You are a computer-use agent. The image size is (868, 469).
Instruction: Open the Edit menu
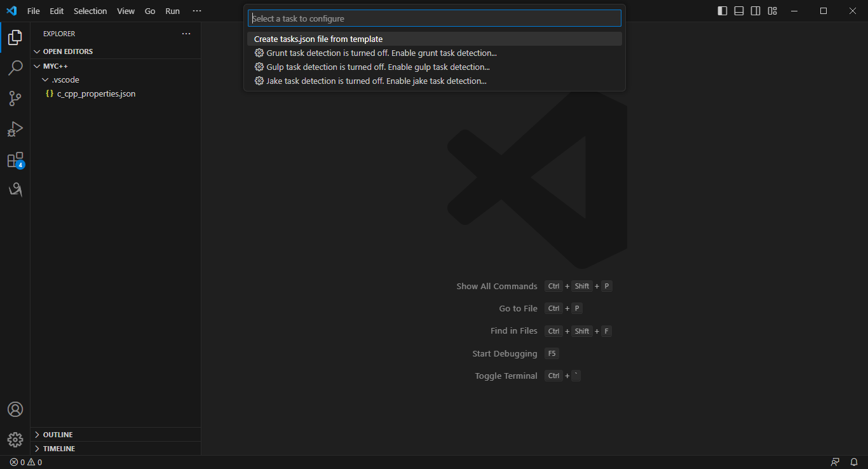pyautogui.click(x=57, y=11)
